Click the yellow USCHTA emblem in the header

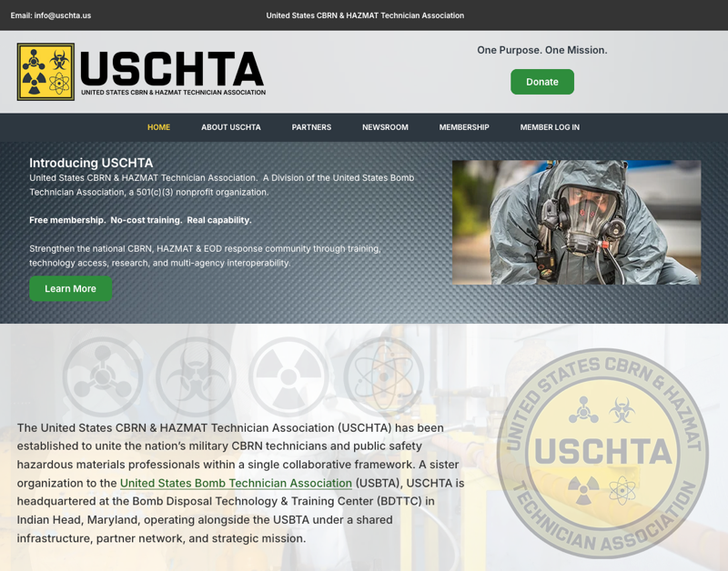coord(45,72)
